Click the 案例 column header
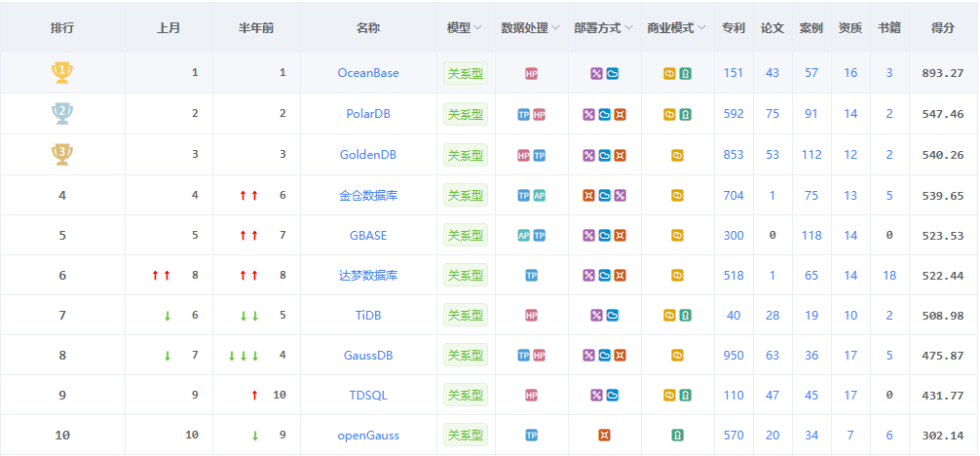Screen dimensions: 980x456 point(811,28)
